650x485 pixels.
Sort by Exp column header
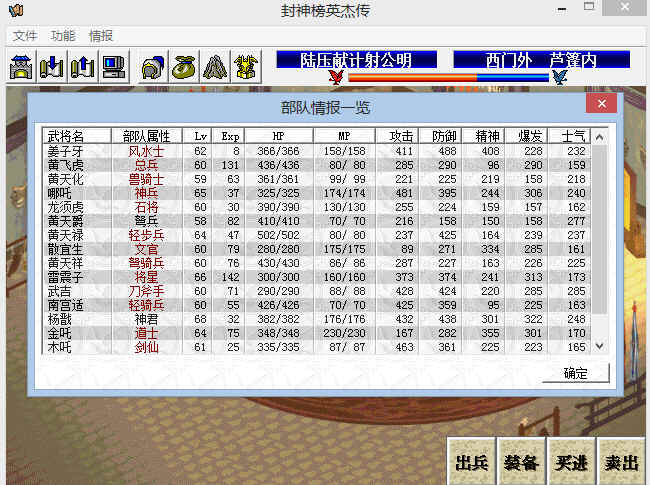(228, 136)
